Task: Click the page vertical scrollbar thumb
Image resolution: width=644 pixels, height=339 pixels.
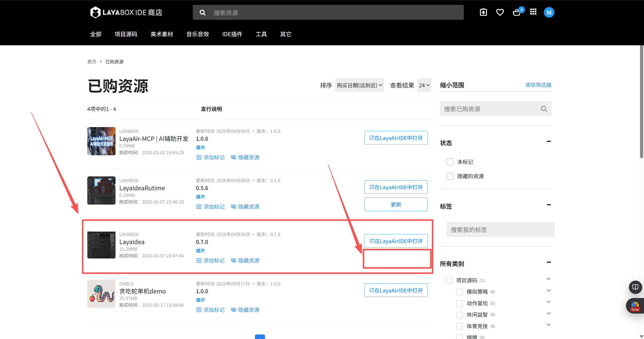Action: pos(641,102)
